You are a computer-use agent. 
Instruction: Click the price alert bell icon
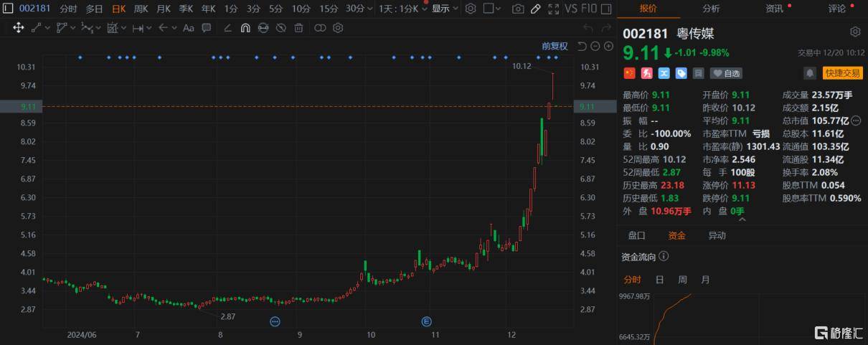click(x=810, y=73)
